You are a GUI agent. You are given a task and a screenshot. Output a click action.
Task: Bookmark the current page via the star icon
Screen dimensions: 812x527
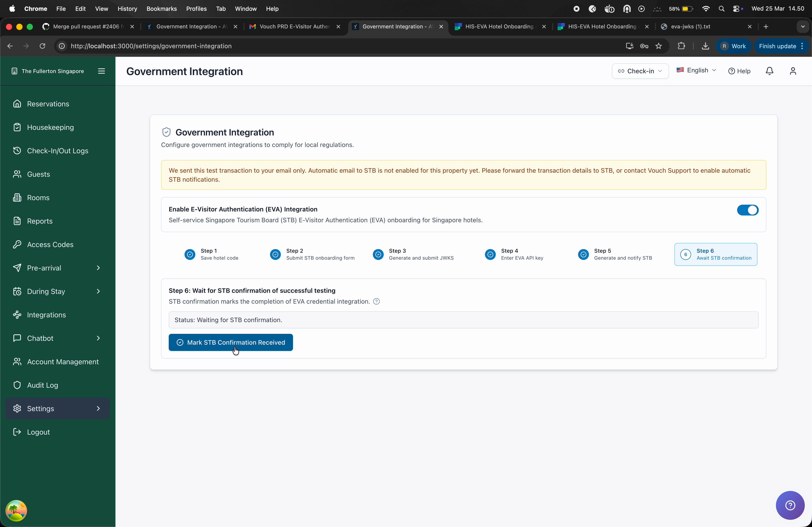point(658,46)
